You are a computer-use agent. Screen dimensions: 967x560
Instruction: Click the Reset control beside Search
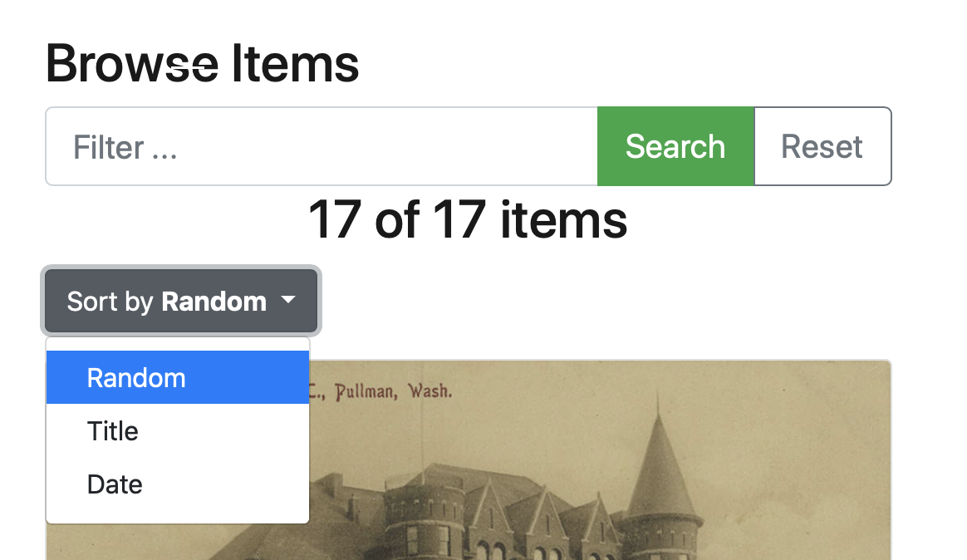click(822, 146)
